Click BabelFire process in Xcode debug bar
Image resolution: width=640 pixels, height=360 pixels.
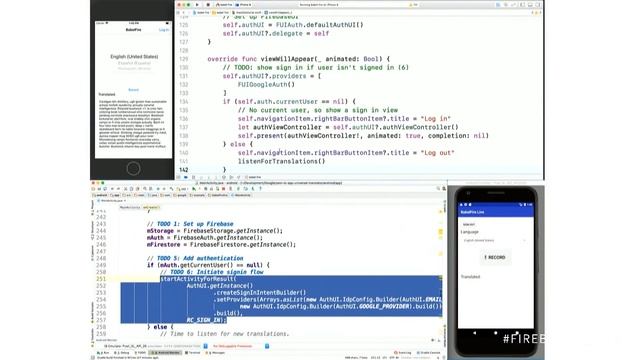point(254,177)
